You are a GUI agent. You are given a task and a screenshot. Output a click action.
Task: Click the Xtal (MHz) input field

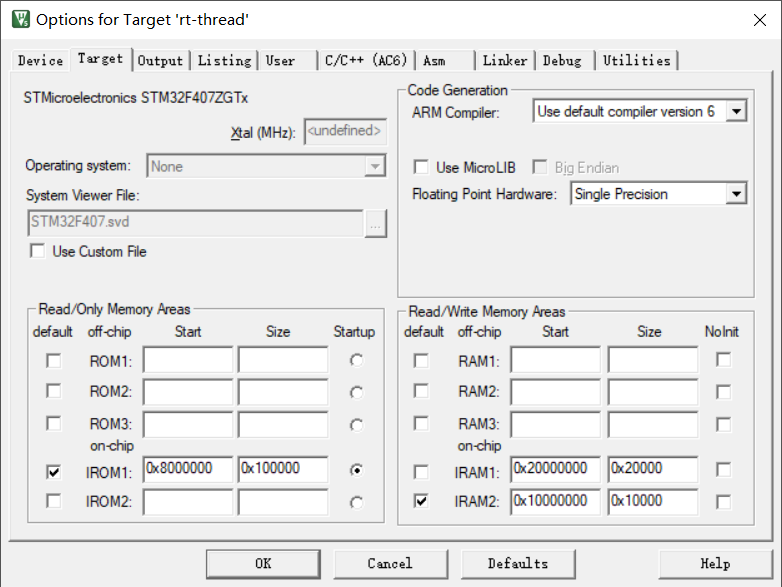(x=345, y=132)
